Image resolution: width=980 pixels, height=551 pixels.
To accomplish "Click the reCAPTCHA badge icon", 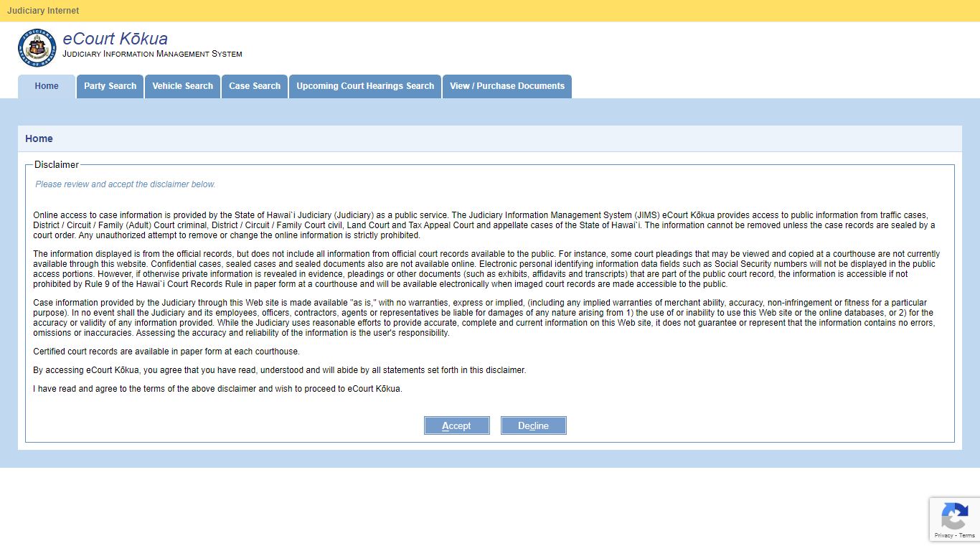I will [x=954, y=515].
